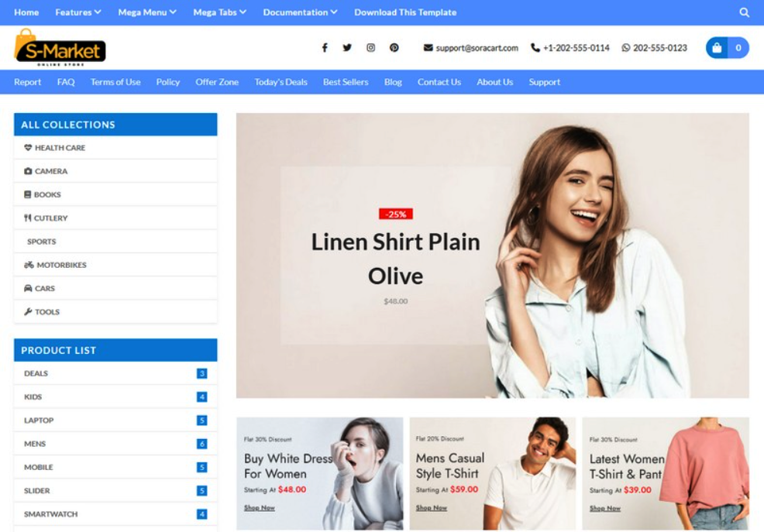Open the Documentation dropdown
The width and height of the screenshot is (764, 532).
(x=300, y=12)
